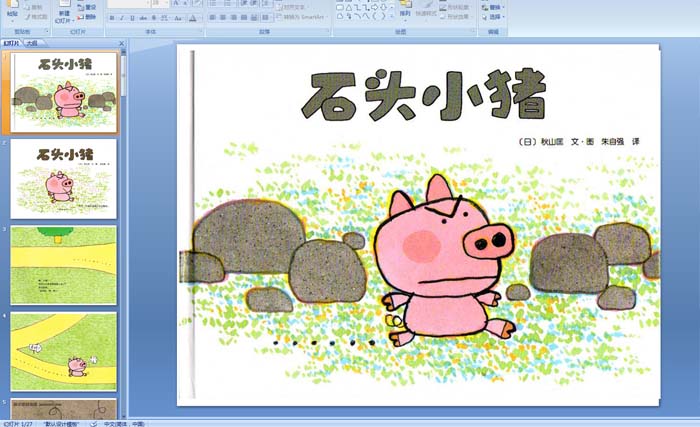Click the Shape Effects (形状效果) button
The width and height of the screenshot is (700, 427).
coord(454,17)
